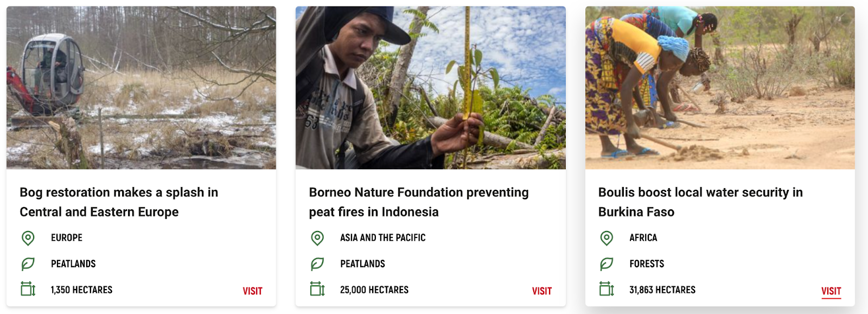Click the area icon beside 31,863 hectares
868x314 pixels.
[x=607, y=289]
